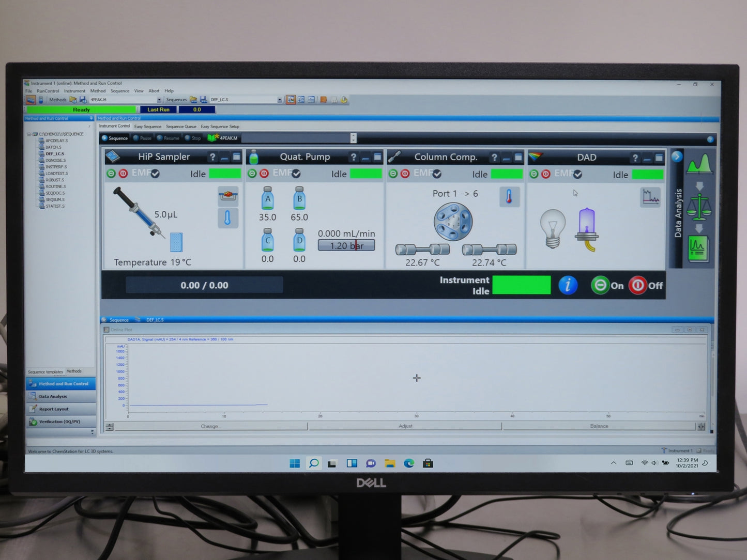
Task: Click the Adjust button under online plot
Action: point(405,426)
